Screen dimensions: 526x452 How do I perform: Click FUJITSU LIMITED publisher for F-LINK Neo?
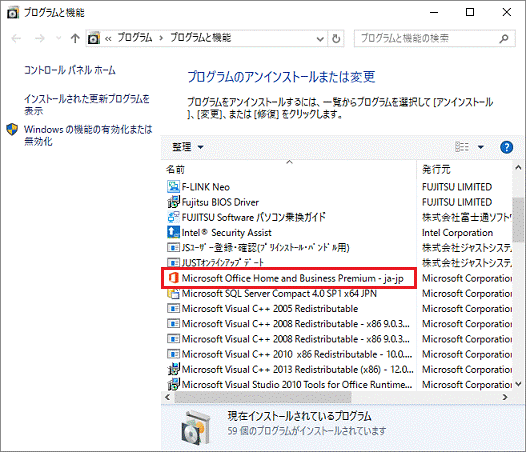(x=457, y=187)
